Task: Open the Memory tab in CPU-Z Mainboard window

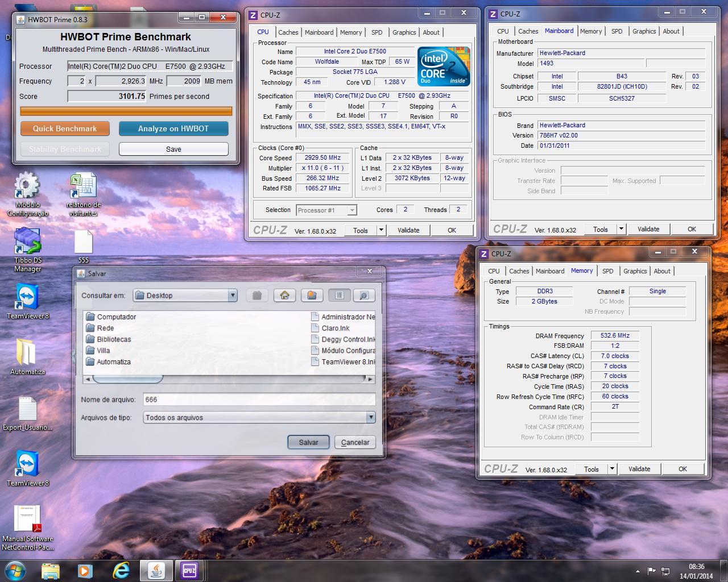Action: click(591, 31)
